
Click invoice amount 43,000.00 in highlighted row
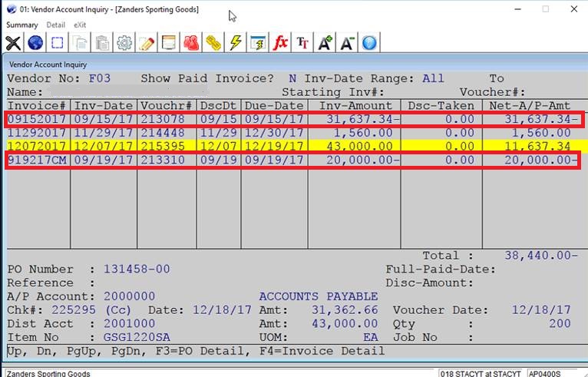tap(359, 147)
